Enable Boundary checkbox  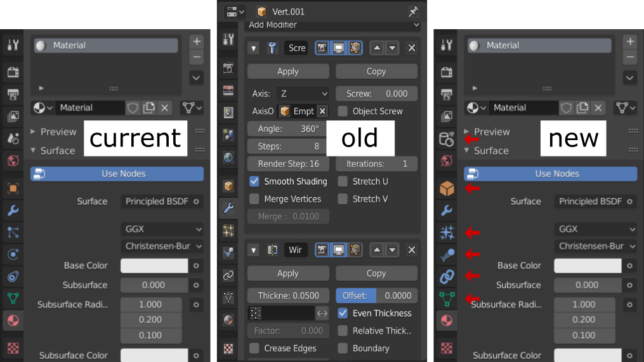(x=343, y=348)
